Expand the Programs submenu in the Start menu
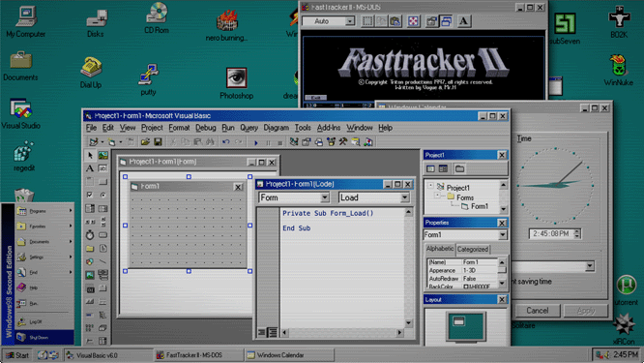Image resolution: width=644 pixels, height=363 pixels. [44, 211]
